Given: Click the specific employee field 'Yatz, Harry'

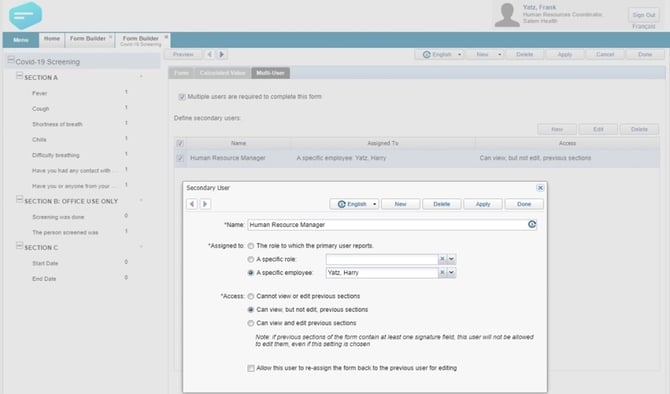Looking at the screenshot, I should click(x=382, y=273).
